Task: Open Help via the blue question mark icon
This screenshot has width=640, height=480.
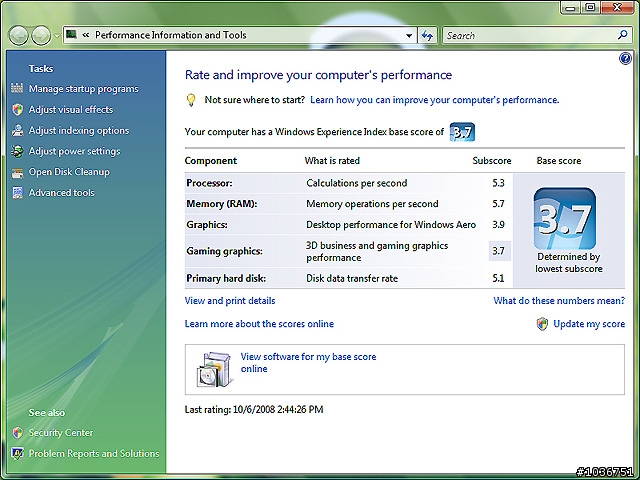Action: [625, 59]
